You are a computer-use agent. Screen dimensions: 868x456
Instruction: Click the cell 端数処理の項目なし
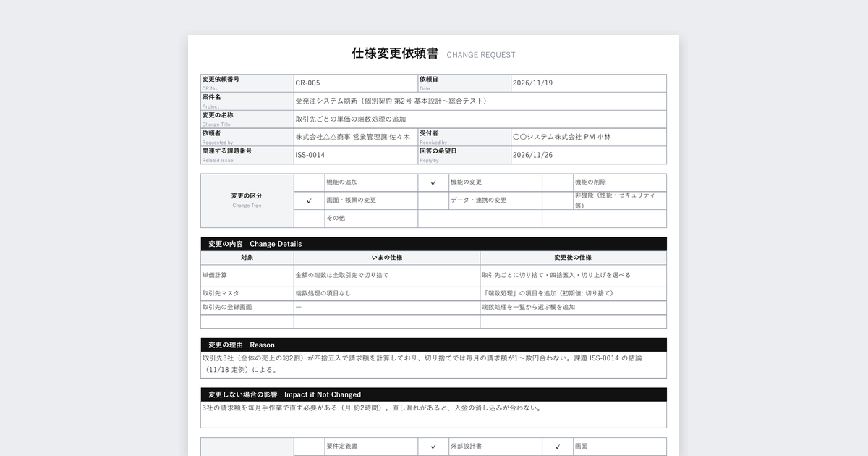[387, 294]
